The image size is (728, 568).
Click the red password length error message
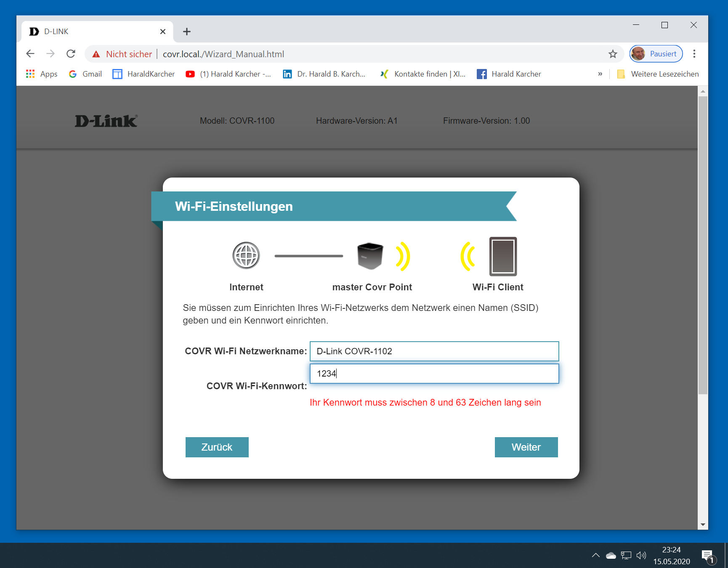coord(425,403)
